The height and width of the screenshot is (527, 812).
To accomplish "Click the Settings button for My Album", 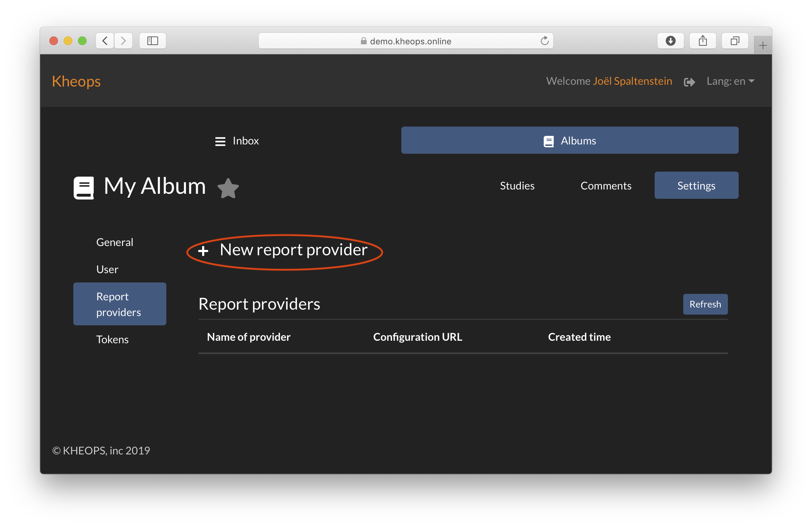I will pos(695,185).
